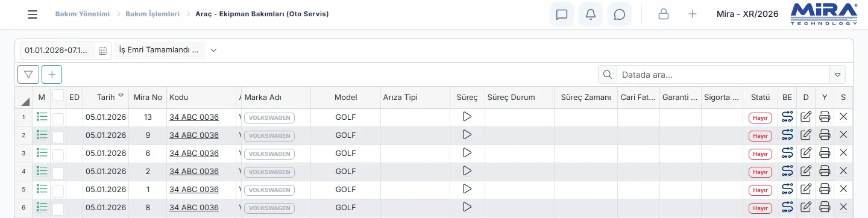Click the Süreç Zamanı column header
Image resolution: width=868 pixels, height=218 pixels.
coord(586,97)
